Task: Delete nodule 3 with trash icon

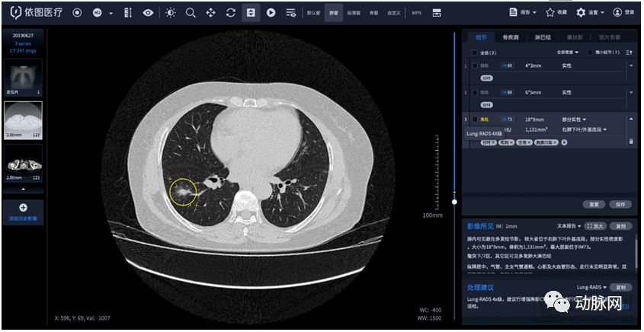Action: point(630,142)
